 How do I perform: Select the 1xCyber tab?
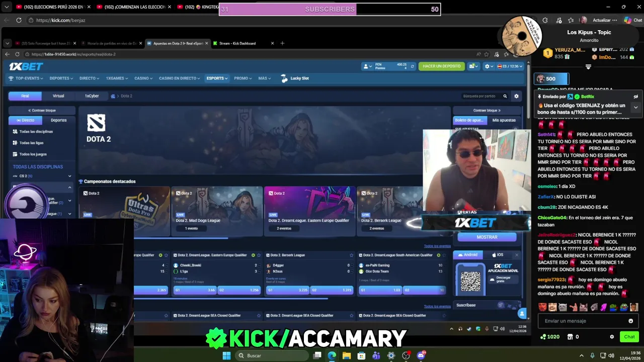click(92, 96)
